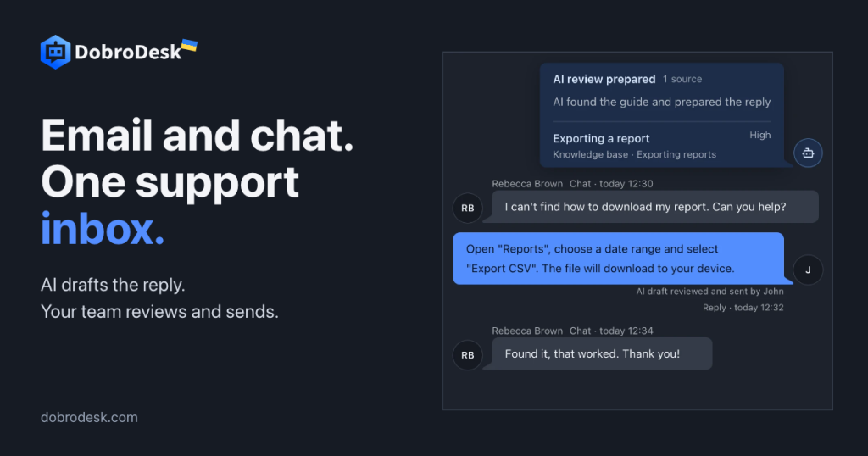Open the Exporting a report source

click(x=601, y=138)
